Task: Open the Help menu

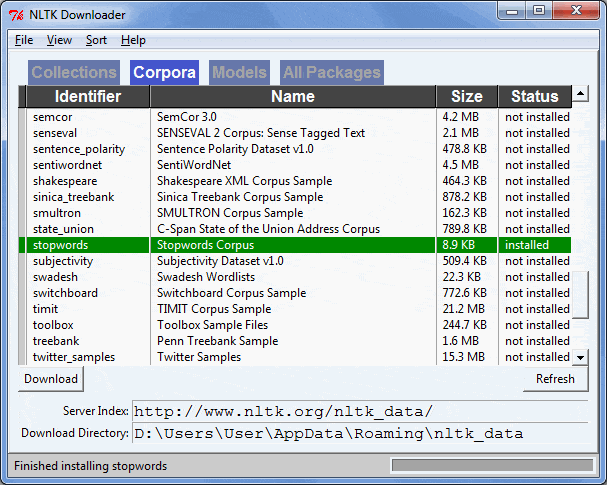Action: click(133, 40)
